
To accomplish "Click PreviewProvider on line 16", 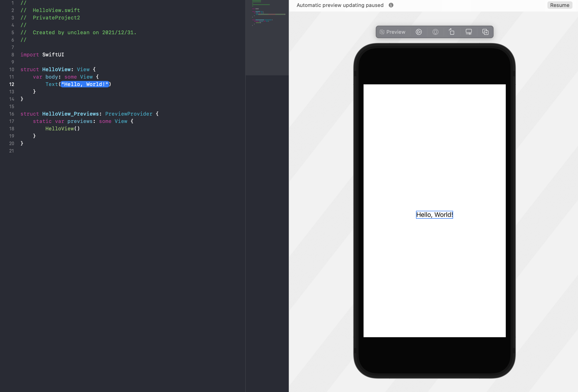I will tap(129, 114).
